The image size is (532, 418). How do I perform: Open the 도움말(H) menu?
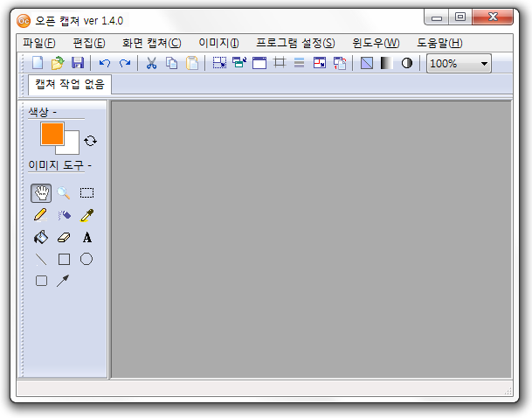(x=439, y=43)
